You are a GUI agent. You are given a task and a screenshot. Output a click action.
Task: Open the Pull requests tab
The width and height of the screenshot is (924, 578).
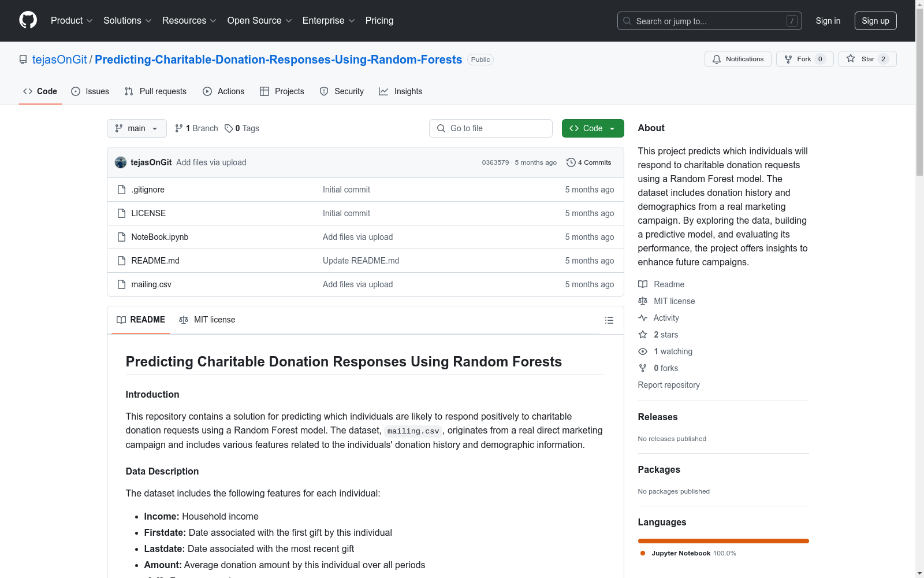tap(155, 91)
